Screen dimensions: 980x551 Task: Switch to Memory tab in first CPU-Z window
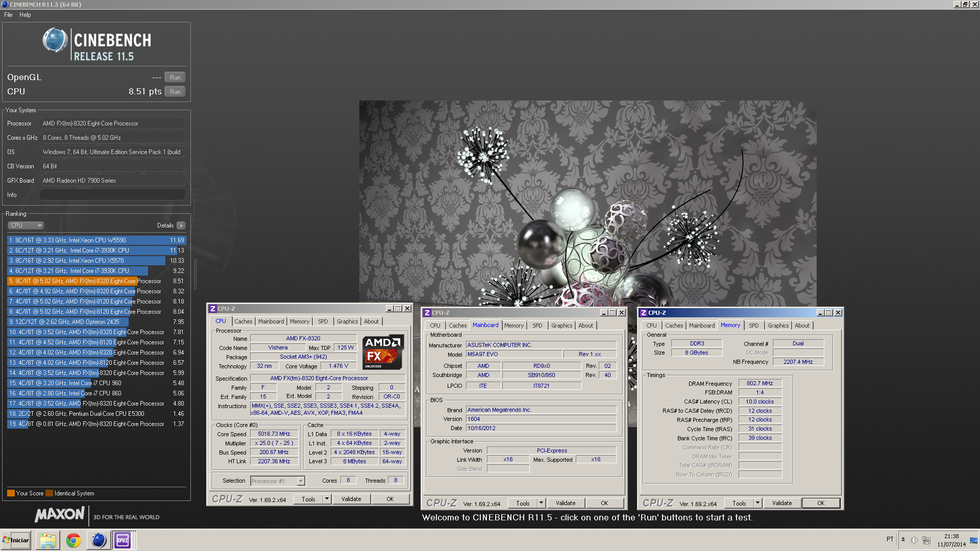click(300, 321)
